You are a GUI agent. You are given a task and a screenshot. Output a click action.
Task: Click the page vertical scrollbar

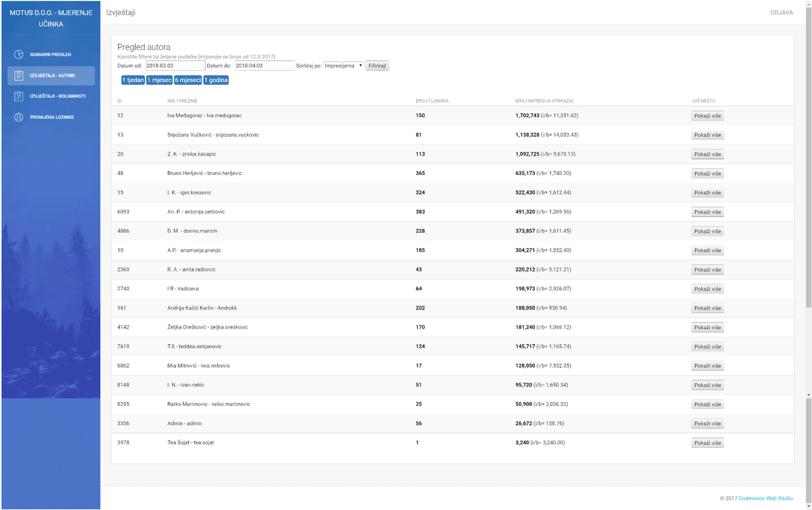[x=808, y=162]
